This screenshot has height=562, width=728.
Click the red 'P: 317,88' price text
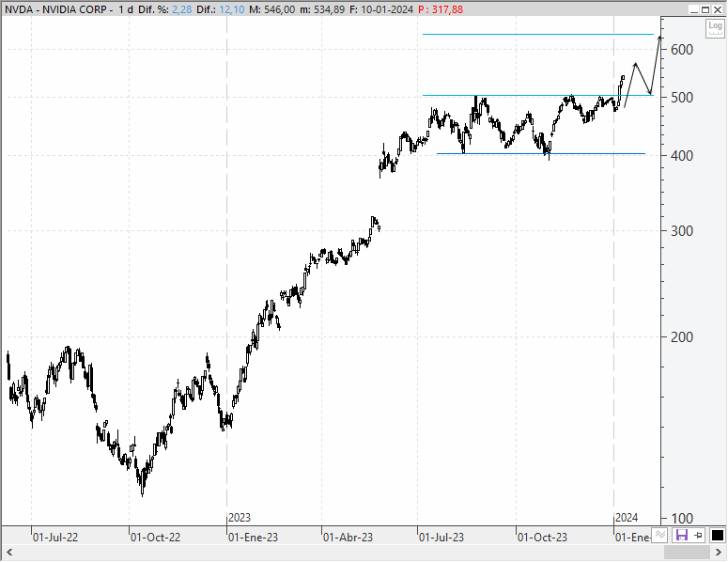click(441, 9)
